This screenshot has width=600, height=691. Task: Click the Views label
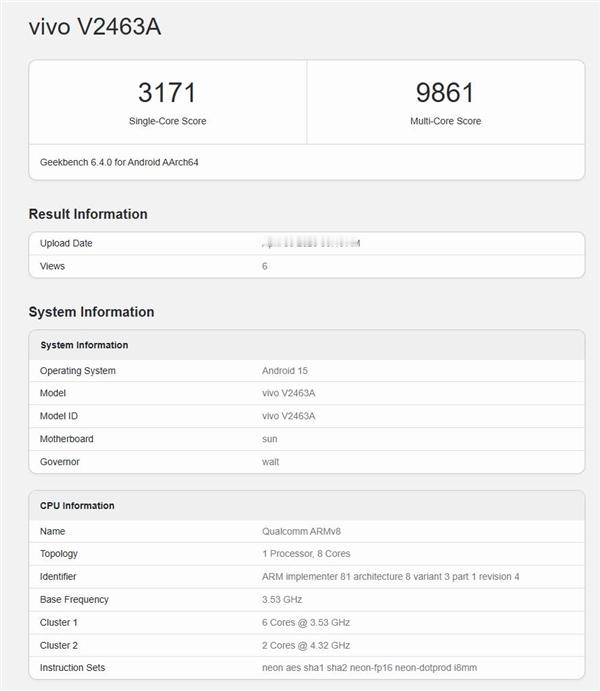tap(52, 266)
